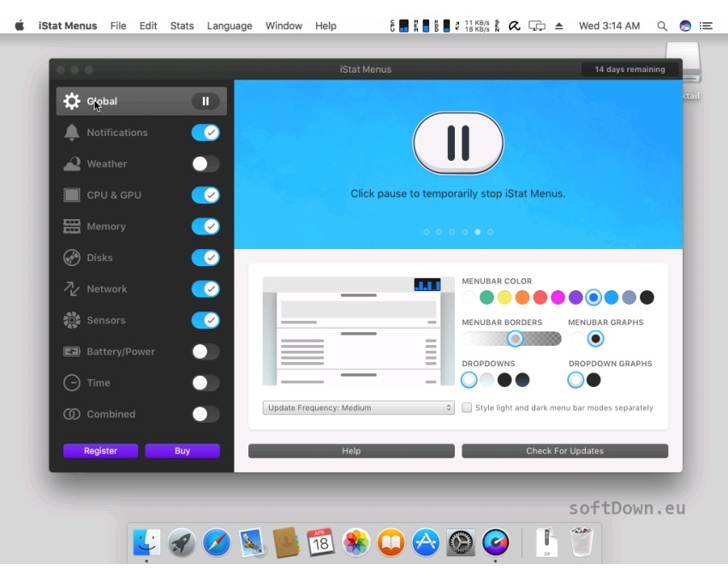Click the displays mirroring icon in menu bar
728x582 pixels.
[537, 26]
